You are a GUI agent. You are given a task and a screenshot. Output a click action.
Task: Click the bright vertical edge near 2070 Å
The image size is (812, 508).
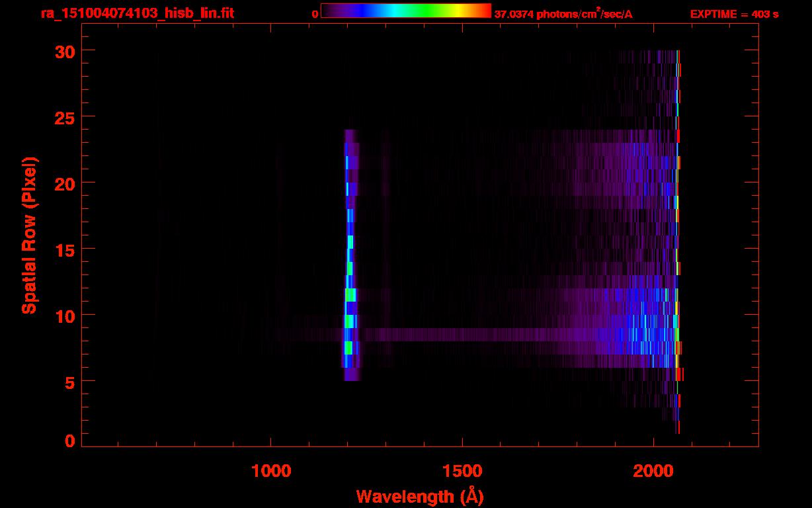tap(678, 241)
